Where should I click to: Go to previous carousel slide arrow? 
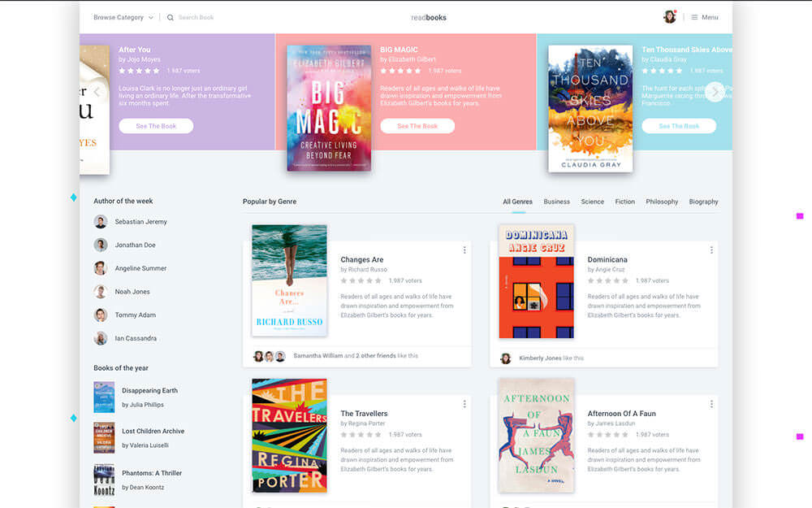tap(97, 92)
